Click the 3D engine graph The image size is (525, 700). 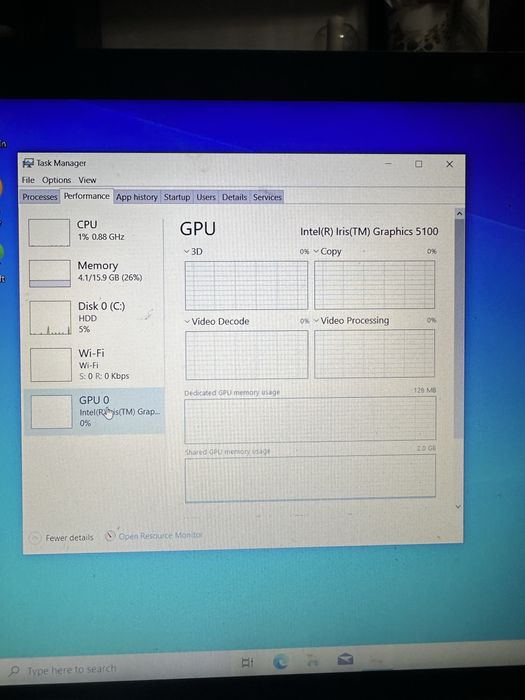[246, 285]
